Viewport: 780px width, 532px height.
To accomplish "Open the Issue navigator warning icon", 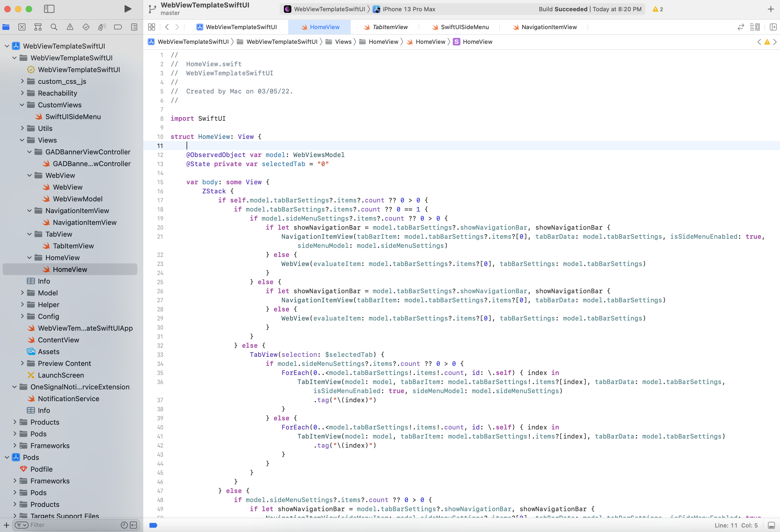I will pyautogui.click(x=70, y=27).
